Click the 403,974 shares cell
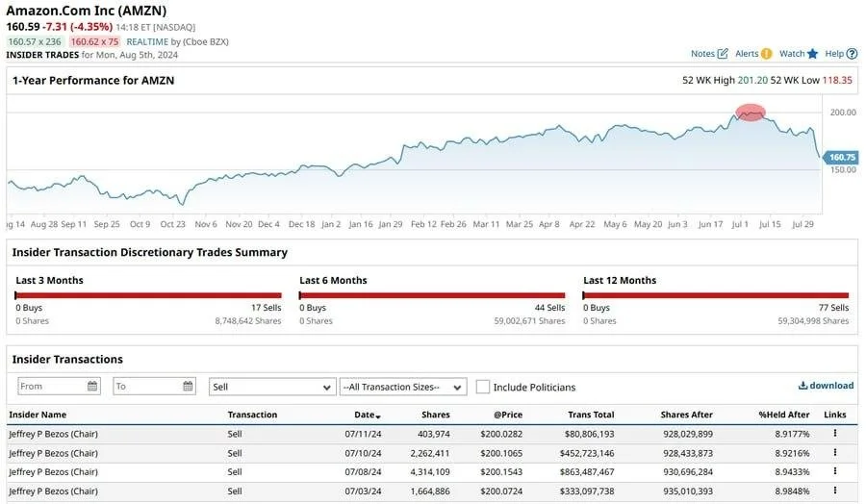This screenshot has width=866, height=504. [x=434, y=434]
